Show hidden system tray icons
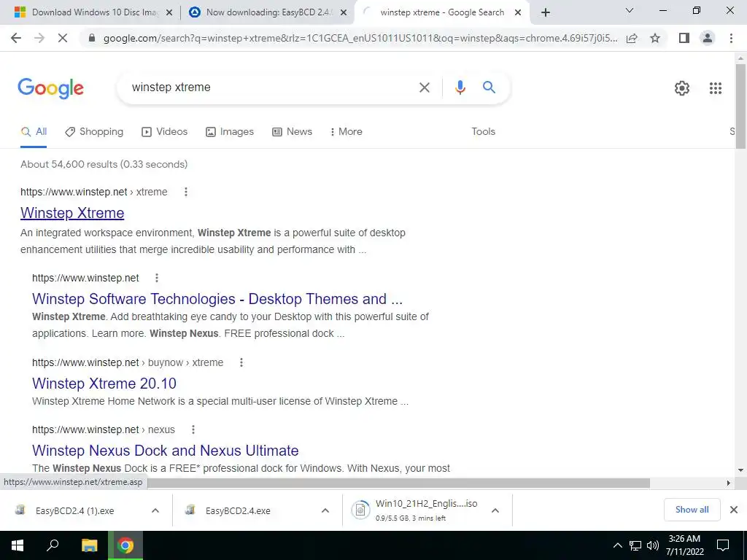The width and height of the screenshot is (747, 560). (x=617, y=545)
